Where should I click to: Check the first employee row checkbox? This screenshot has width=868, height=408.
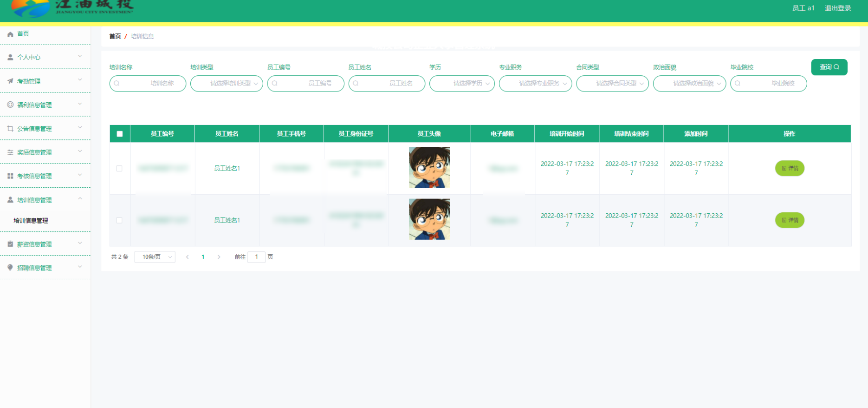click(x=119, y=168)
